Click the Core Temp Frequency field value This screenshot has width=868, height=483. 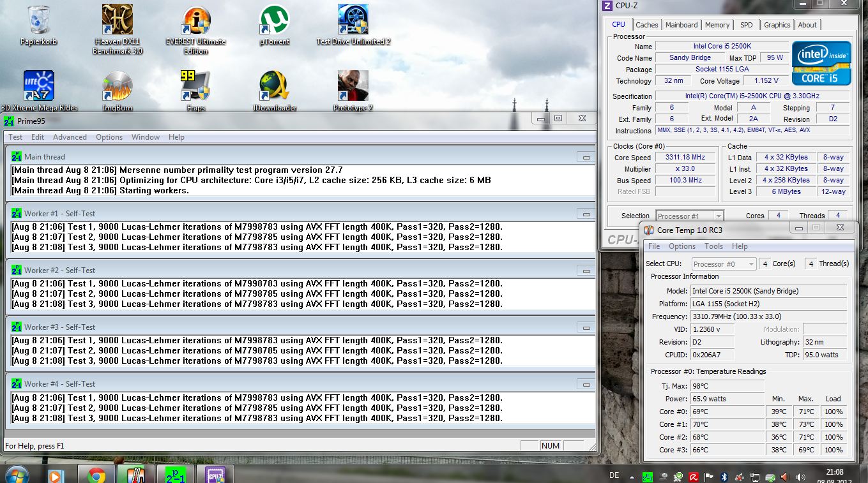(x=769, y=316)
